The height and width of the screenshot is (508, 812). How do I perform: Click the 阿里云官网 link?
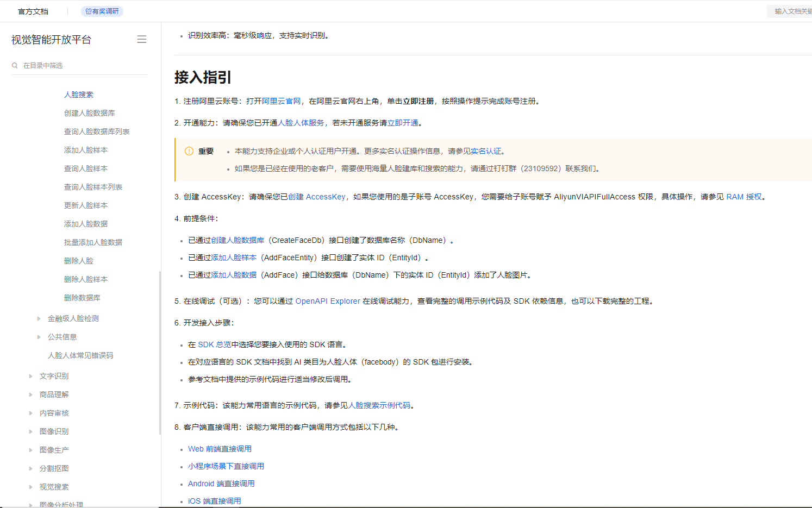(x=282, y=101)
